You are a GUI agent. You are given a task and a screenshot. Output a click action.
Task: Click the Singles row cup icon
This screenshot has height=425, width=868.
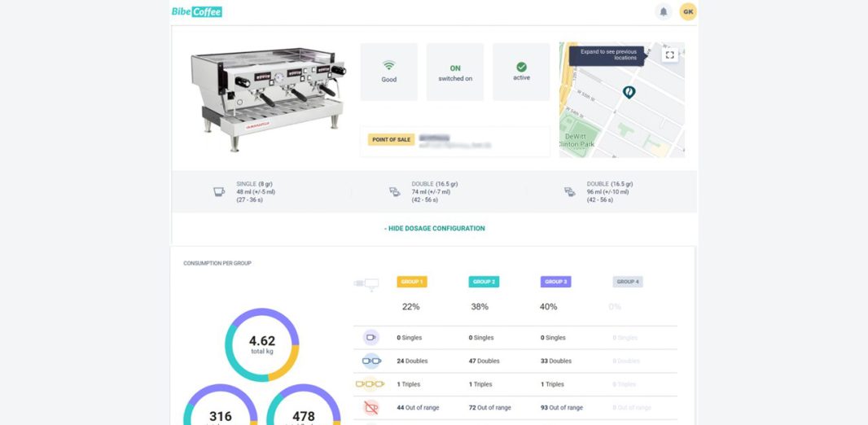point(370,337)
